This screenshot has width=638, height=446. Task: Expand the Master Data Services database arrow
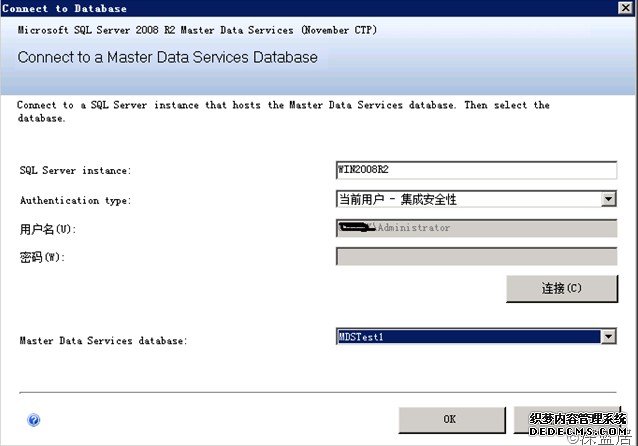608,337
